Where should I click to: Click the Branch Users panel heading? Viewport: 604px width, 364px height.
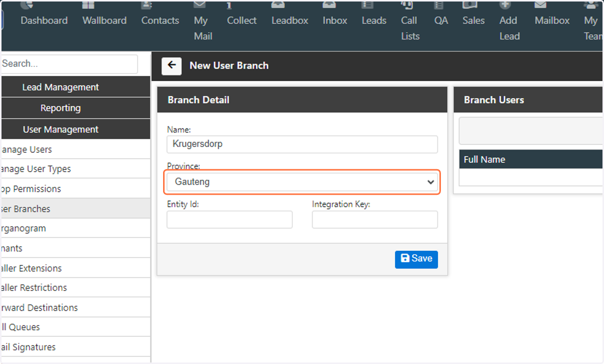pos(494,100)
